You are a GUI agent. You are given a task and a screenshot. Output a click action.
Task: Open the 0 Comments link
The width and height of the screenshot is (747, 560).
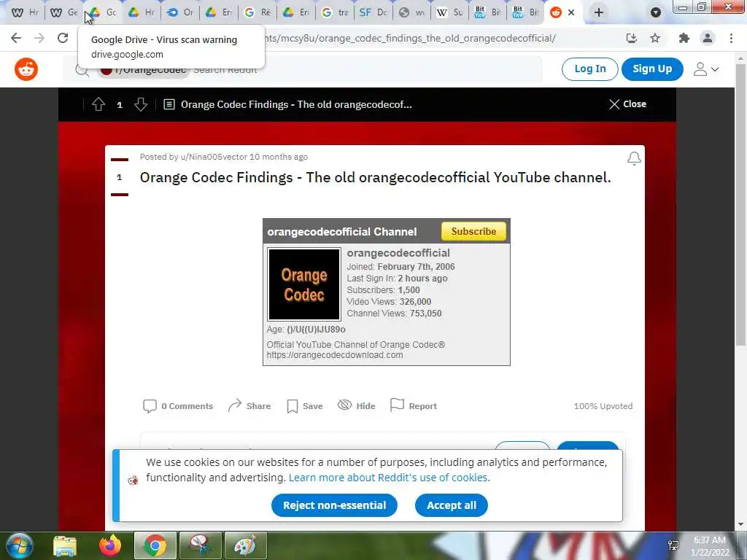[178, 405]
